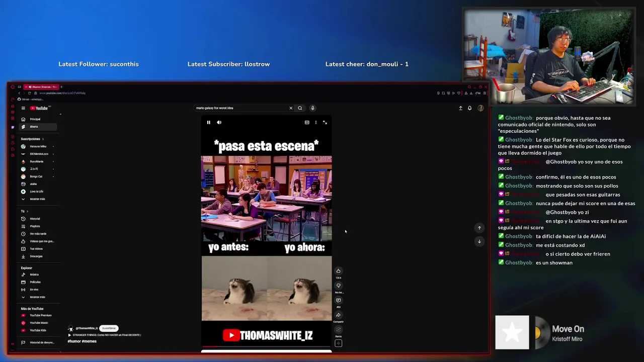Open Bongo Cat channel subscription

click(38, 176)
